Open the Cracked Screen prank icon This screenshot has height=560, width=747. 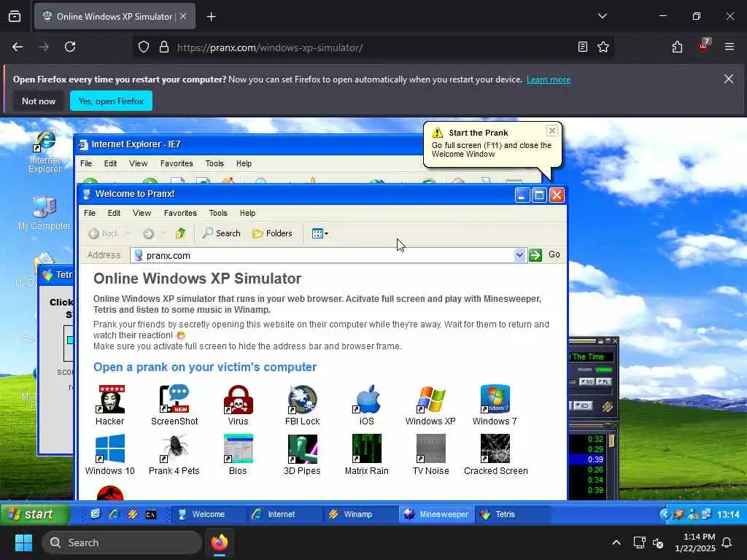click(495, 454)
